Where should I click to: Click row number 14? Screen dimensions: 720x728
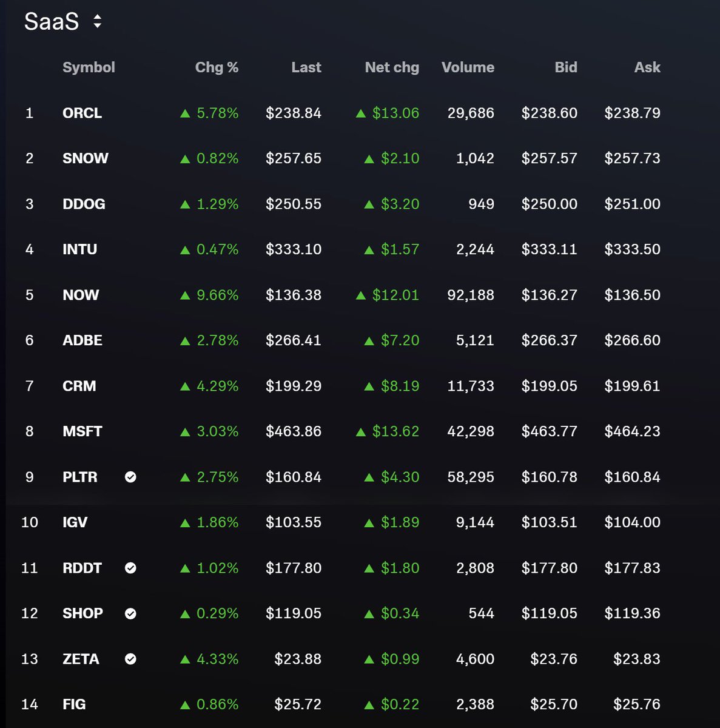[30, 704]
